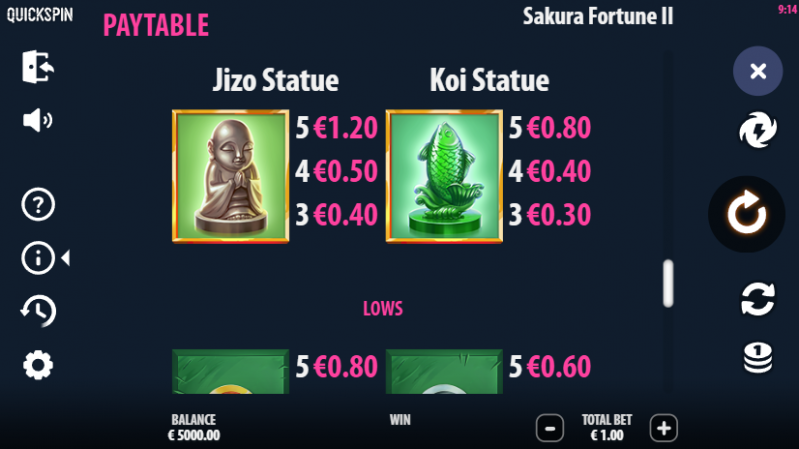799x449 pixels.
Task: Select the Jizo Statue symbol image
Action: click(x=230, y=176)
